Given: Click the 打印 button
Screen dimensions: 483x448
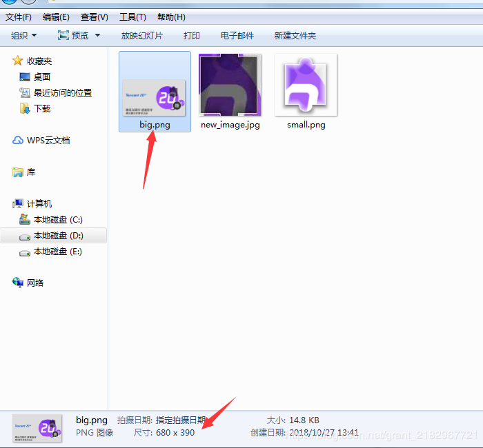Looking at the screenshot, I should pyautogui.click(x=192, y=36).
